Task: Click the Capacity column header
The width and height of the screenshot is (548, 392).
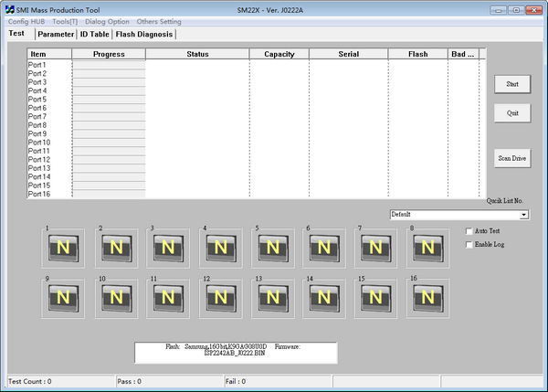Action: pos(279,54)
